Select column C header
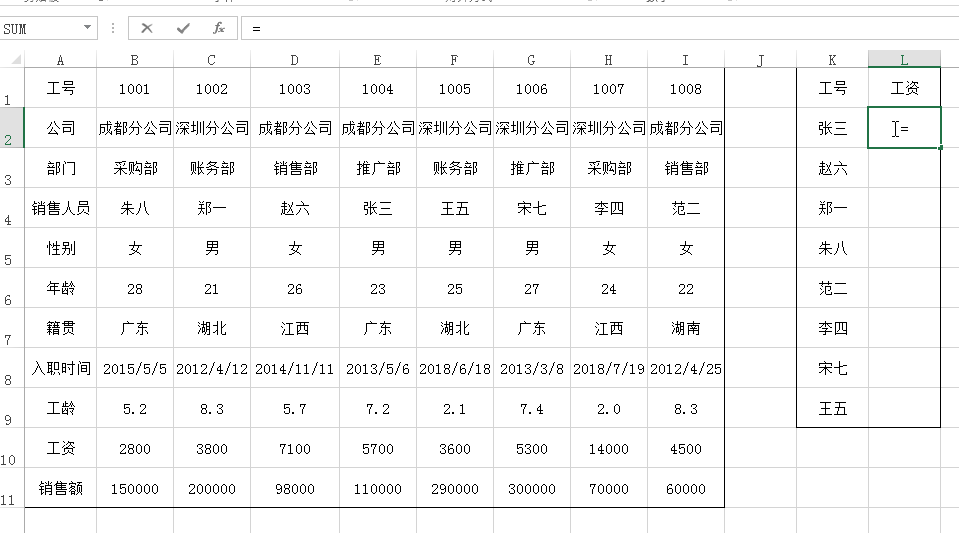Image resolution: width=959 pixels, height=533 pixels. pyautogui.click(x=212, y=60)
